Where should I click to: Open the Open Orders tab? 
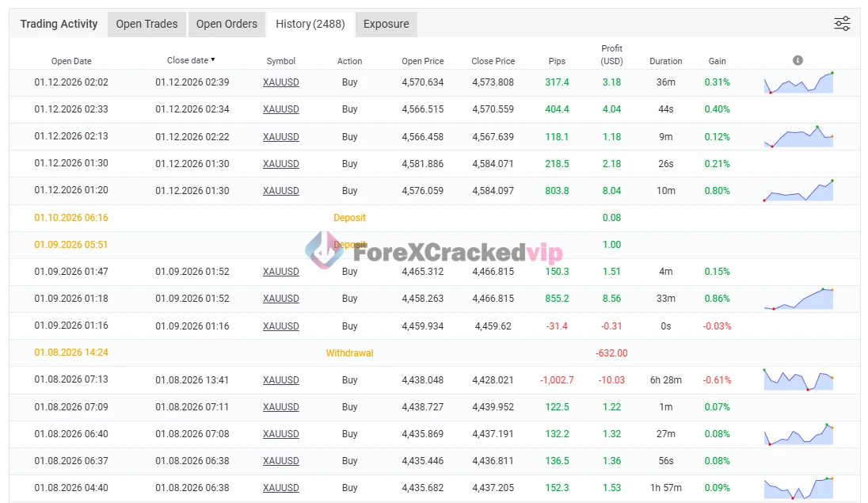[227, 24]
